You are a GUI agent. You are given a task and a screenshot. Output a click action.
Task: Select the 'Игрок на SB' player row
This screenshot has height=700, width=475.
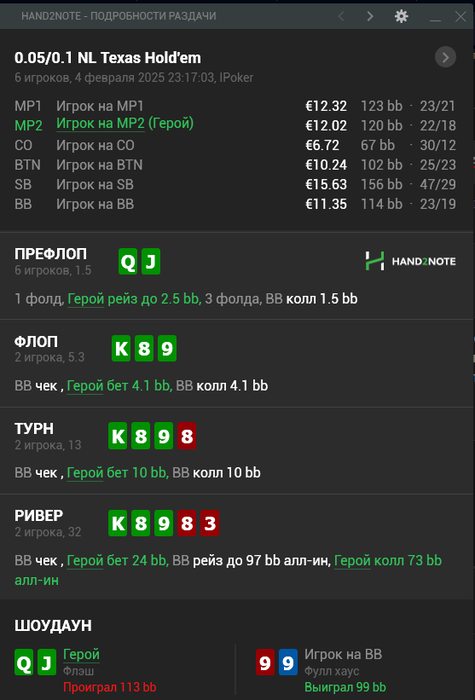tap(235, 184)
